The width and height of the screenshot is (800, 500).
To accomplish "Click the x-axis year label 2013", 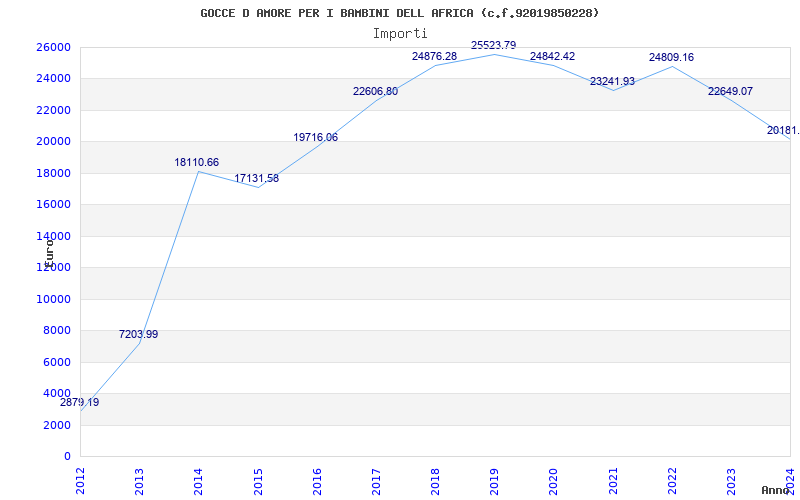I will 139,481.
